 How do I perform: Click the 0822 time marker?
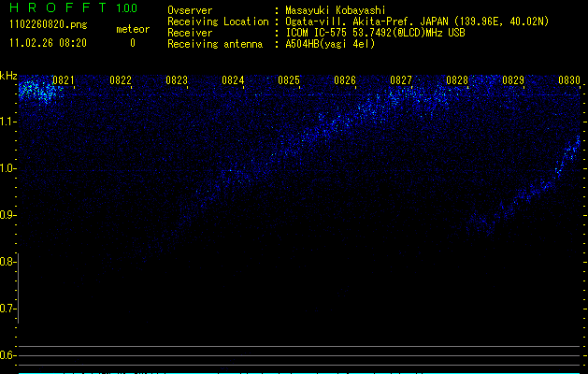pyautogui.click(x=121, y=79)
